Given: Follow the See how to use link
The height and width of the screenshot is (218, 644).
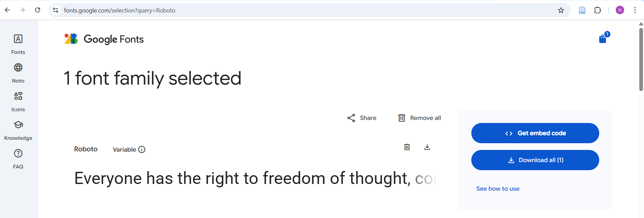Looking at the screenshot, I should 498,189.
